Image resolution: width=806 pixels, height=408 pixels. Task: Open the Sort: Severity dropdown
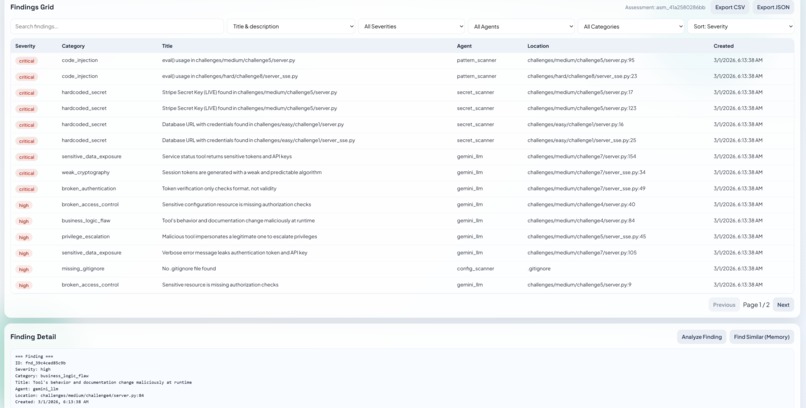pyautogui.click(x=741, y=26)
